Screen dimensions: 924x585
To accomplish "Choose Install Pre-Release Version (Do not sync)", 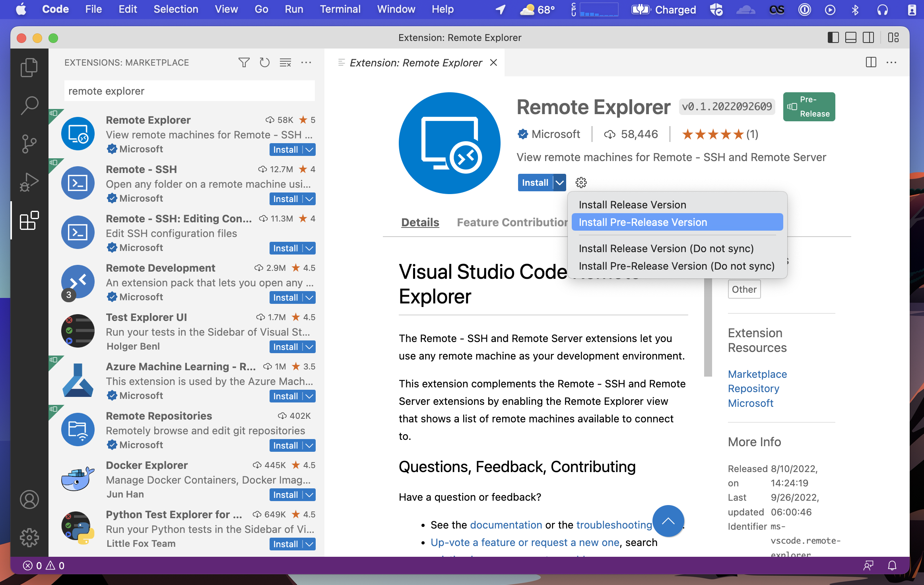I will point(677,266).
